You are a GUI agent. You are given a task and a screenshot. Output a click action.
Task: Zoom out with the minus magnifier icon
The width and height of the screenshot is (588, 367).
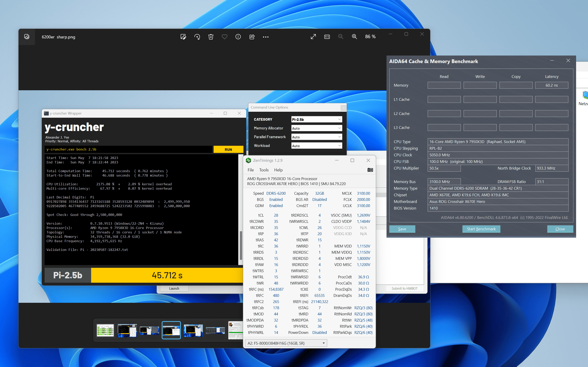tap(341, 37)
